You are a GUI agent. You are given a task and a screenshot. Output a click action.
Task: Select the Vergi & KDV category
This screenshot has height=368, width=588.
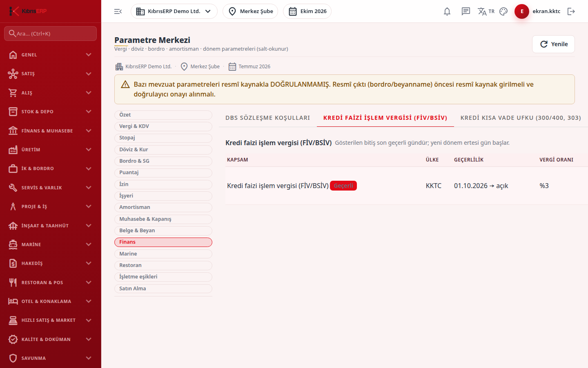tap(163, 126)
